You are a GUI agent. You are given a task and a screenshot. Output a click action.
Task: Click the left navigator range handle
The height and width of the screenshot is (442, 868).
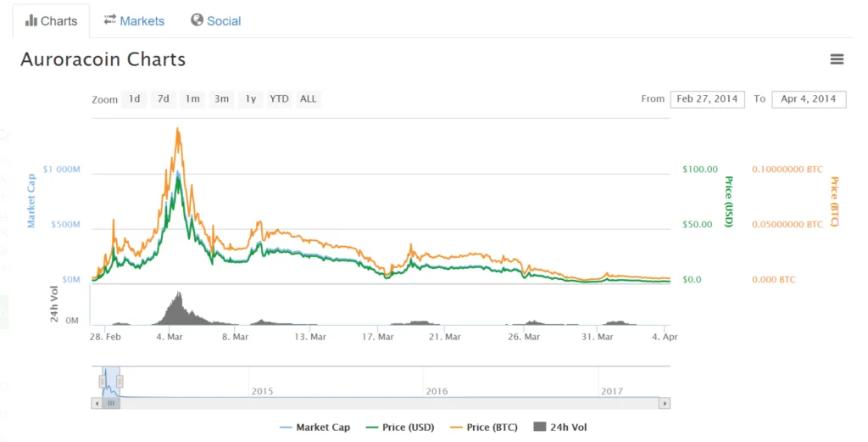pyautogui.click(x=103, y=381)
